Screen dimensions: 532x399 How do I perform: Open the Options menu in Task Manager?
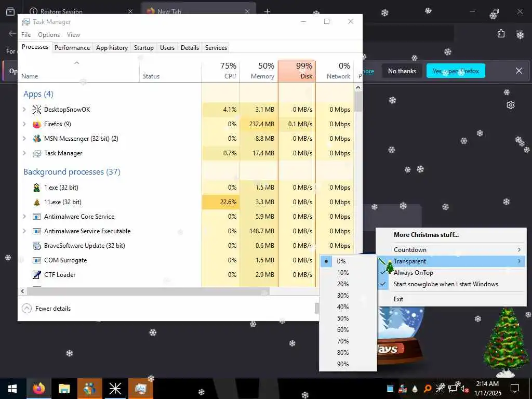(x=49, y=35)
